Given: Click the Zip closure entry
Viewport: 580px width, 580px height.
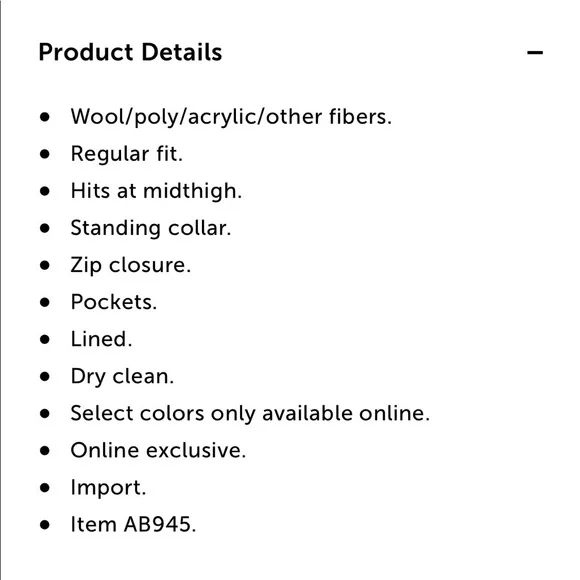Looking at the screenshot, I should [131, 265].
